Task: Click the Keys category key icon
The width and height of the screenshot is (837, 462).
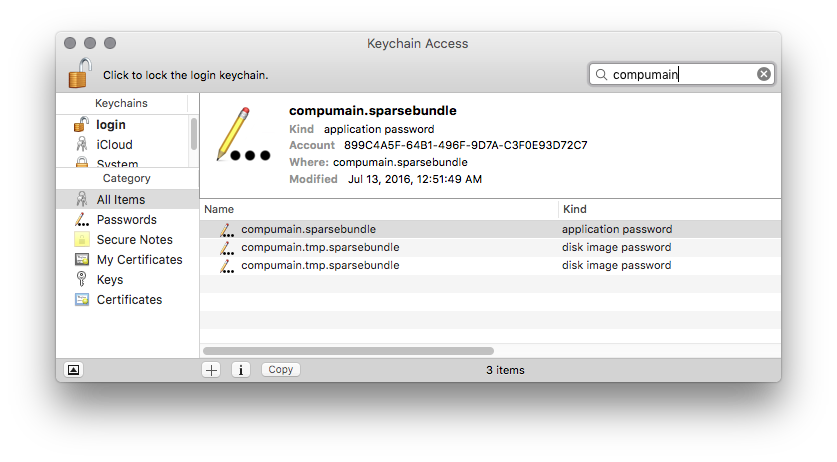Action: [x=82, y=279]
